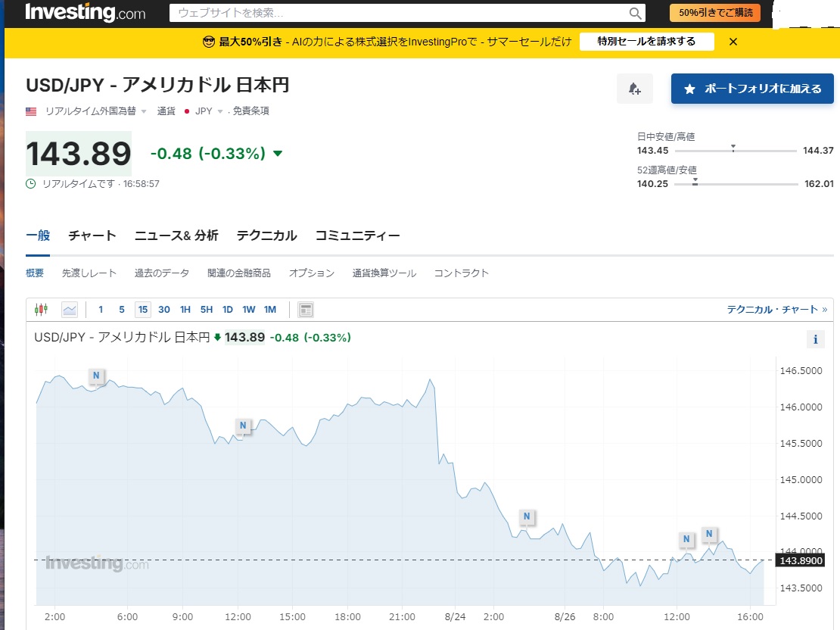Toggle the news display icon in chart toolbar
Viewport: 840px width, 630px height.
coord(306,309)
